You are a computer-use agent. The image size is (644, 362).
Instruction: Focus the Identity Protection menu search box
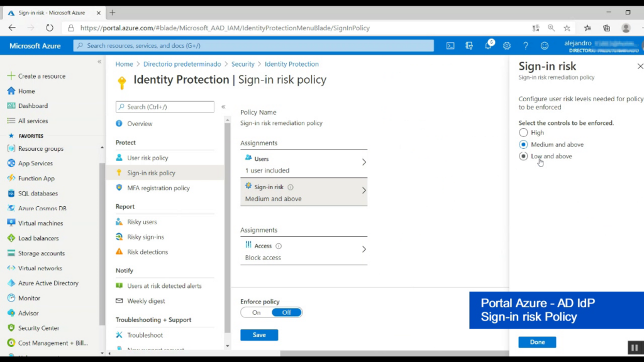point(165,107)
